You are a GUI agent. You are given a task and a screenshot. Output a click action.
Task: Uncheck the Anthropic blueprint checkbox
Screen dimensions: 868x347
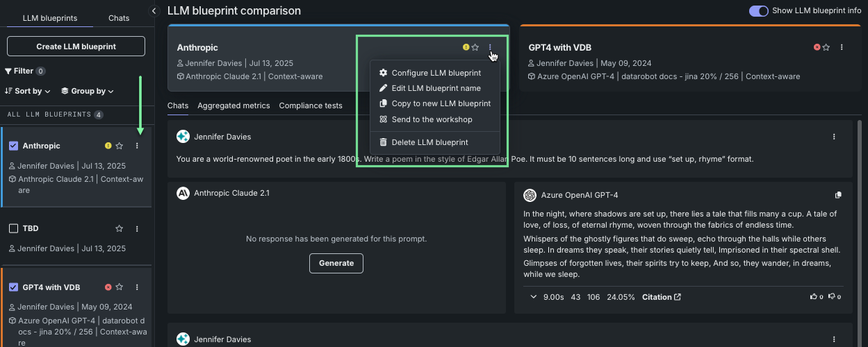13,146
